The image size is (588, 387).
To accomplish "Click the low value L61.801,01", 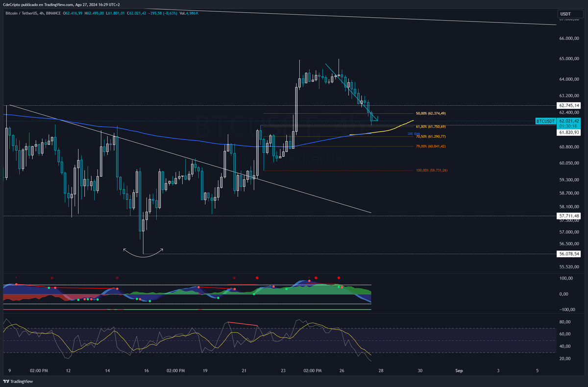I will (x=116, y=13).
